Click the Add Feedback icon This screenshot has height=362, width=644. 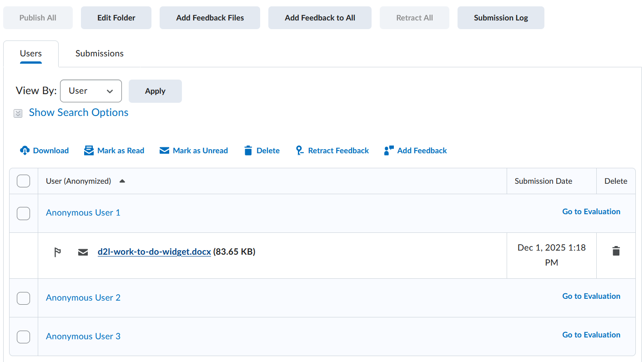(388, 151)
